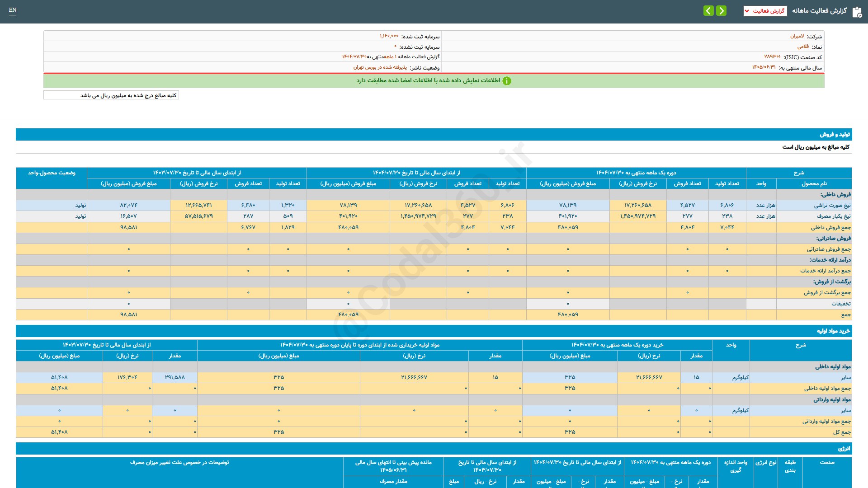Click the symbol 'فلامي' link
This screenshot has height=488, width=868.
point(802,47)
